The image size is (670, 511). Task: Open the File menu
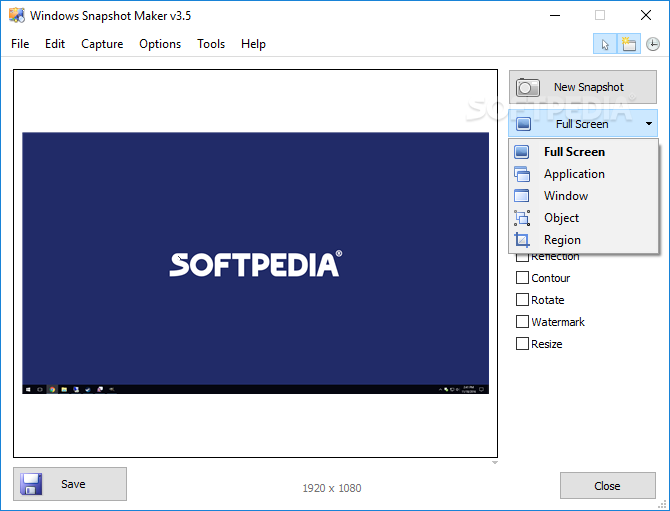click(x=20, y=44)
